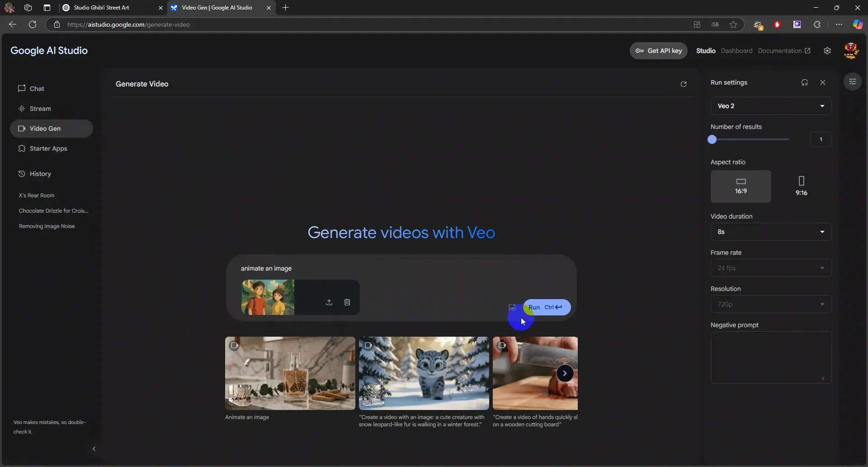Click the refresh icon beside Generate Video

[684, 84]
